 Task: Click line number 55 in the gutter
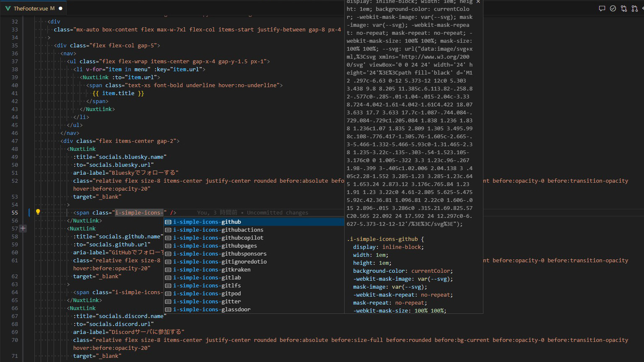(15, 212)
